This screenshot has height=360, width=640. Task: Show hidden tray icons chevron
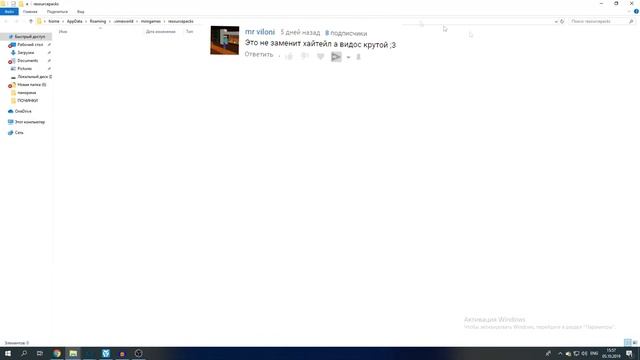tap(560, 353)
